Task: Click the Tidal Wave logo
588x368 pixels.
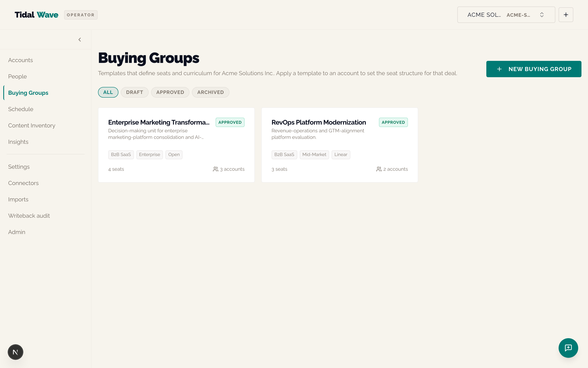Action: pyautogui.click(x=37, y=15)
